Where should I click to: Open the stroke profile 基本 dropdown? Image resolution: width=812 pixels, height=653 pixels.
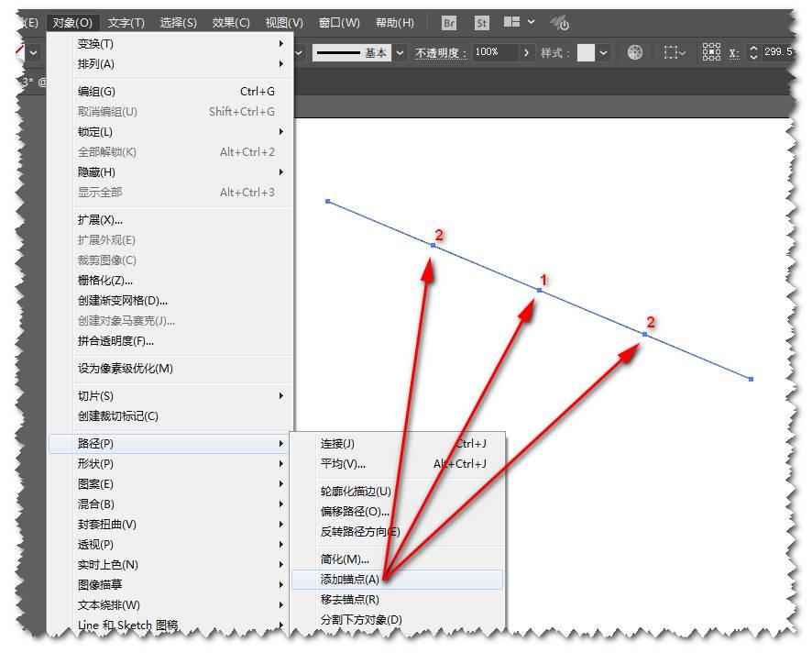400,52
